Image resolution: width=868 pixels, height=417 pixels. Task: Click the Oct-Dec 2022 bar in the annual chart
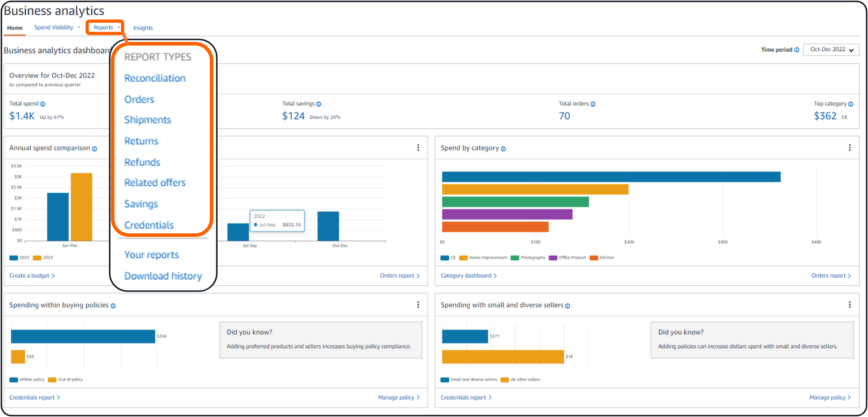328,226
